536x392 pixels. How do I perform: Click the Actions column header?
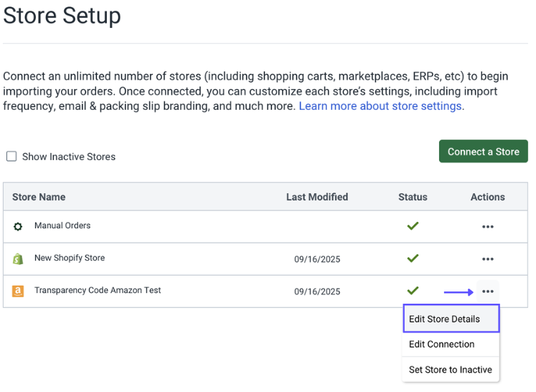(487, 197)
